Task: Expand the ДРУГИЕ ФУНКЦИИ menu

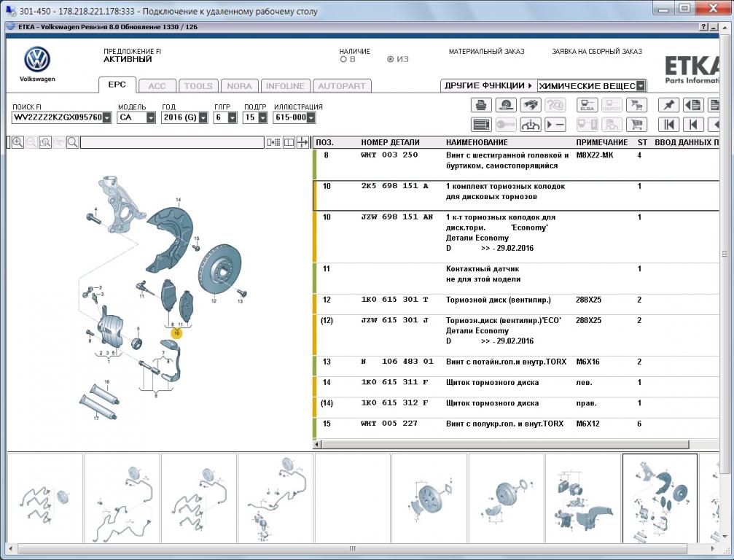Action: coord(488,86)
